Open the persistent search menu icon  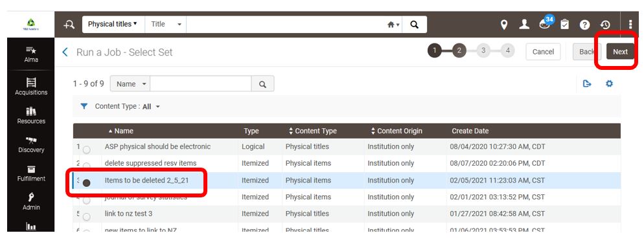point(69,25)
